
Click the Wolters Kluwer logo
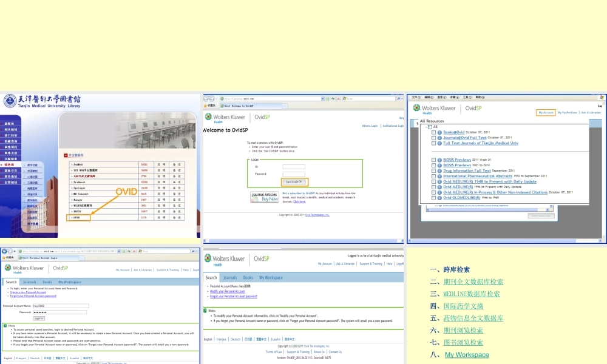(x=226, y=117)
